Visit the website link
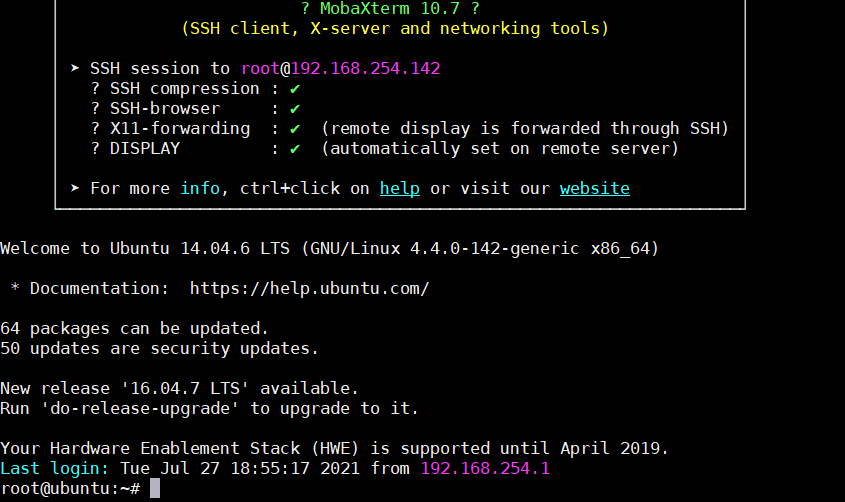This screenshot has width=845, height=502. pos(594,189)
